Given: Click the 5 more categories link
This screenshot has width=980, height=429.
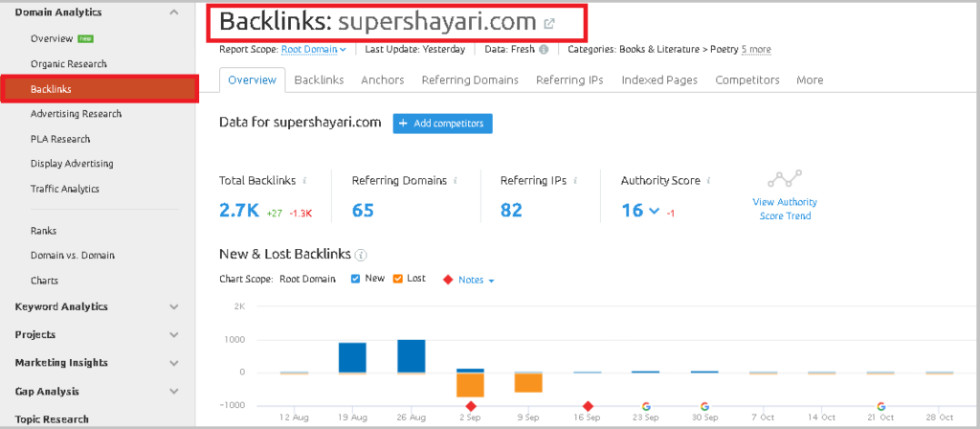Looking at the screenshot, I should (x=756, y=50).
